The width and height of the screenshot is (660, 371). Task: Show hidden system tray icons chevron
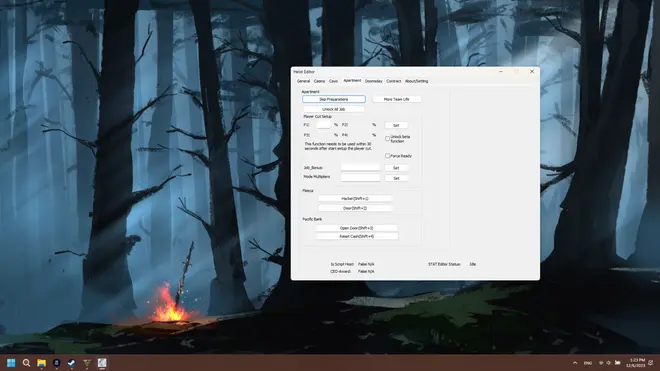(x=575, y=363)
